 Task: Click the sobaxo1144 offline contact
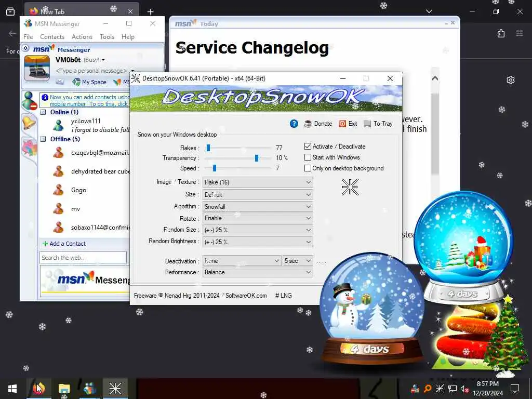click(91, 228)
